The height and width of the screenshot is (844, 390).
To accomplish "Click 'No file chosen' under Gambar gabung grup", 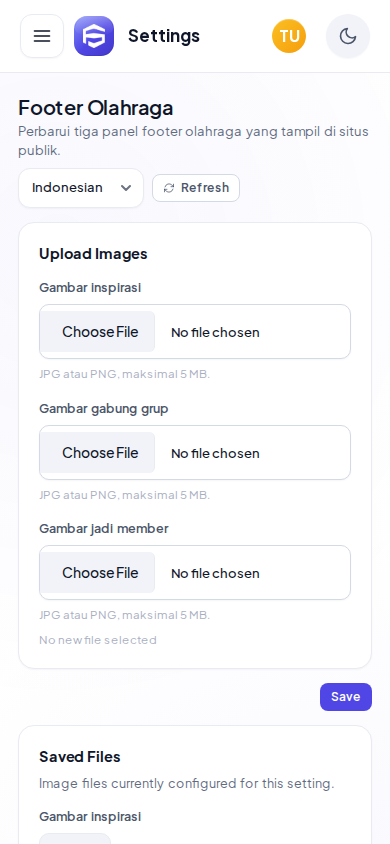I will [215, 454].
